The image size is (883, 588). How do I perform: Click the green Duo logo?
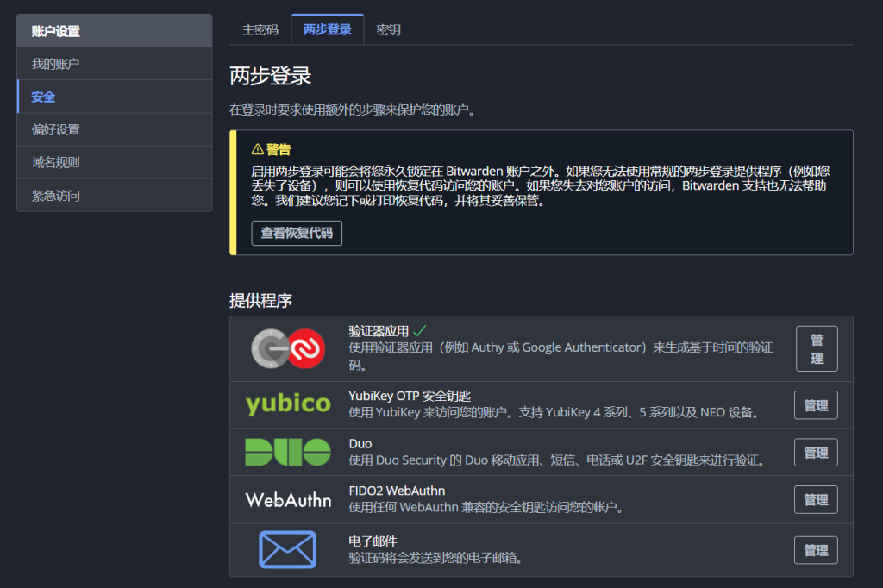click(287, 452)
